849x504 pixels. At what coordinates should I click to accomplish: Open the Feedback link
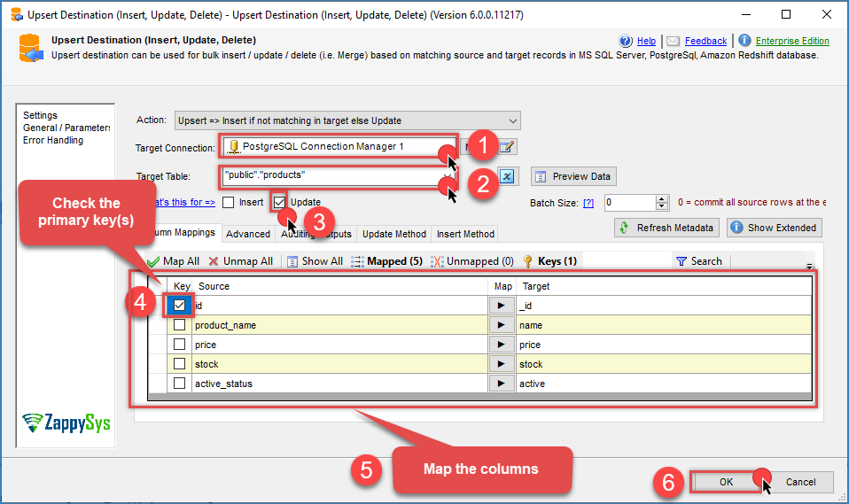705,41
